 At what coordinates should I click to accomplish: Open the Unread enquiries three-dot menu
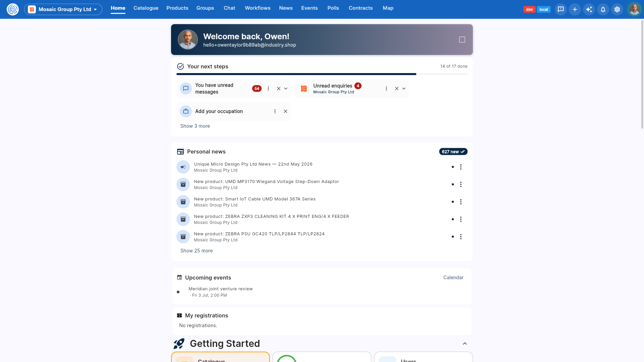[386, 88]
